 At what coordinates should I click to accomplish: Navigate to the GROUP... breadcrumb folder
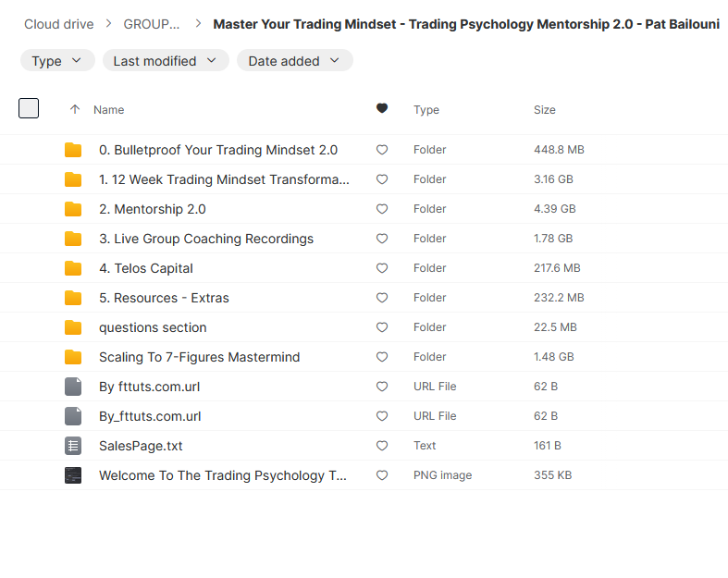152,24
